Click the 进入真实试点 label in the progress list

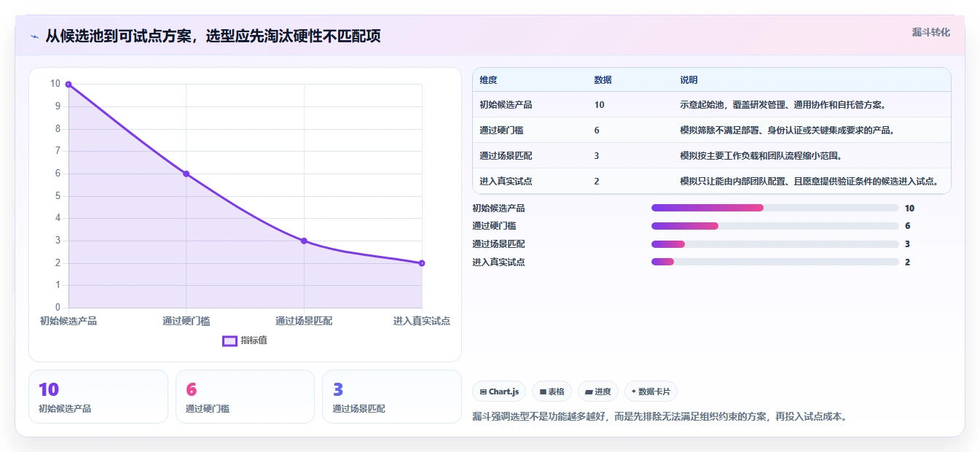(498, 262)
